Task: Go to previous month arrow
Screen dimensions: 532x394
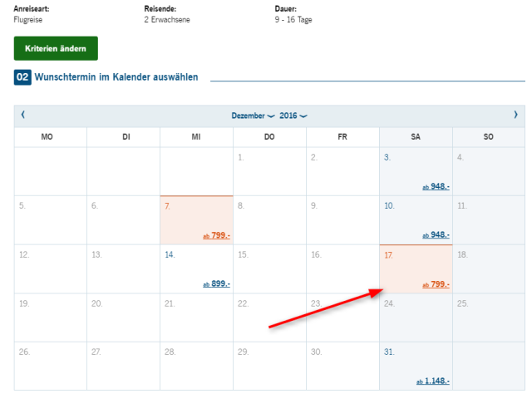Action: tap(22, 114)
